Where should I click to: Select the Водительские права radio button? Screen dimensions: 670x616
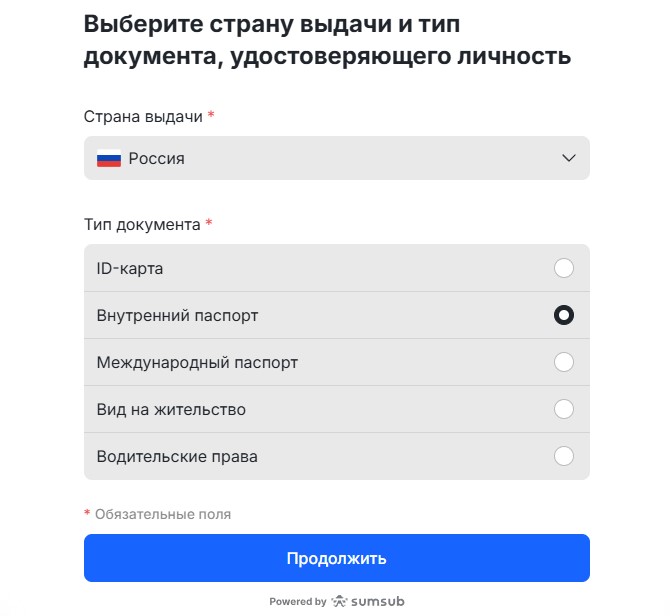tap(564, 456)
